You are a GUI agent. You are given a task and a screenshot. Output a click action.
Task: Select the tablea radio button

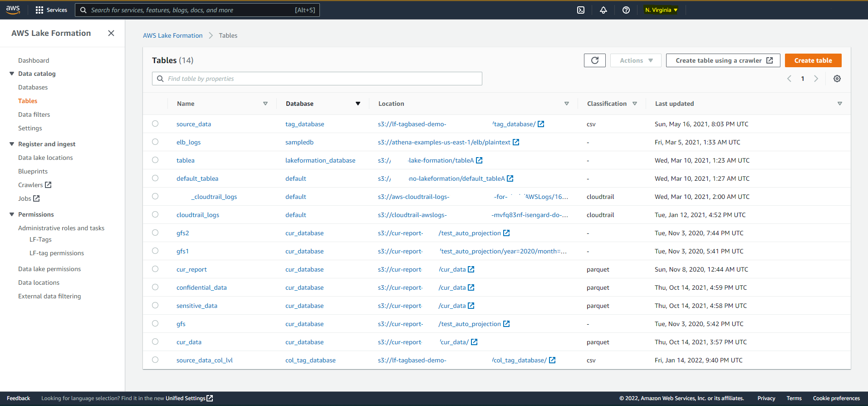(x=155, y=160)
